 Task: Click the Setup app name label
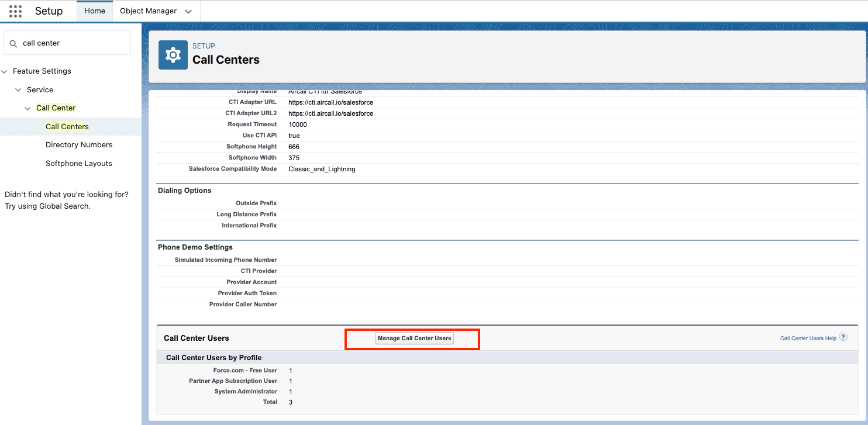pos(49,11)
